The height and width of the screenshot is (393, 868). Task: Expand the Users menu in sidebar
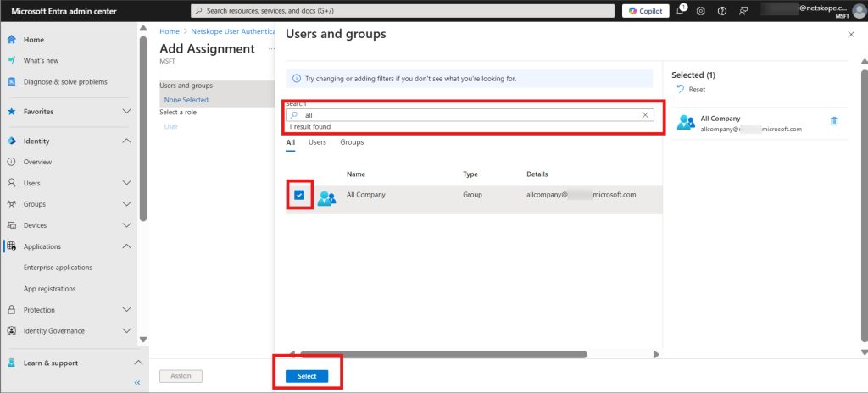(x=126, y=183)
